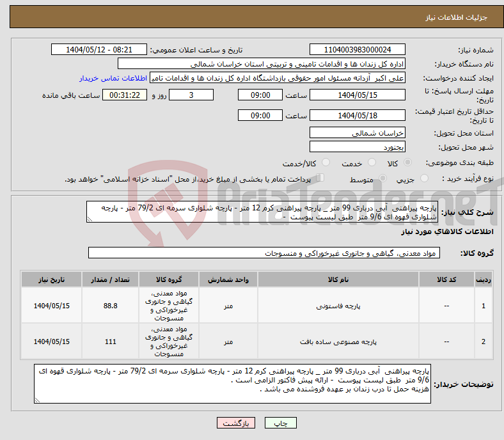Click the چاپ print button
Viewport: 504px width, 440px height.
click(x=280, y=423)
